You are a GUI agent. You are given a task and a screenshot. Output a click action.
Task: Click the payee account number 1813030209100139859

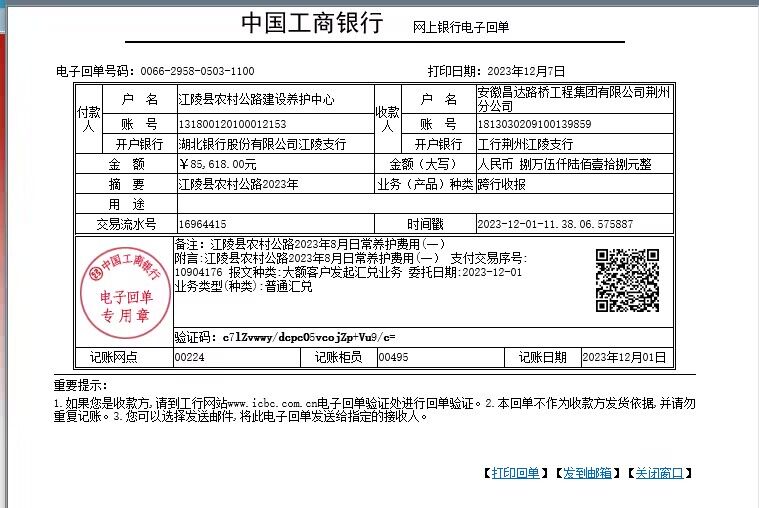tap(535, 124)
